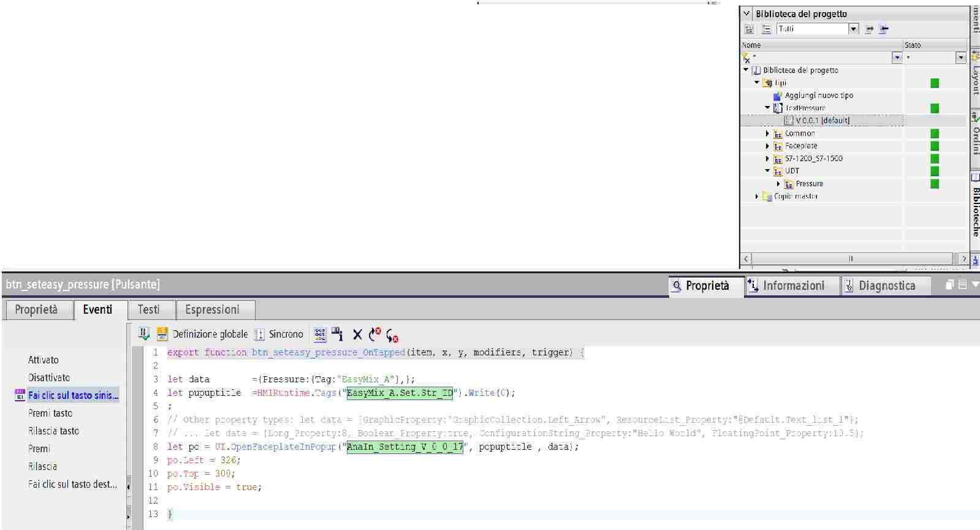
Task: Click the expand-all icon in library toolbar
Action: pyautogui.click(x=749, y=29)
